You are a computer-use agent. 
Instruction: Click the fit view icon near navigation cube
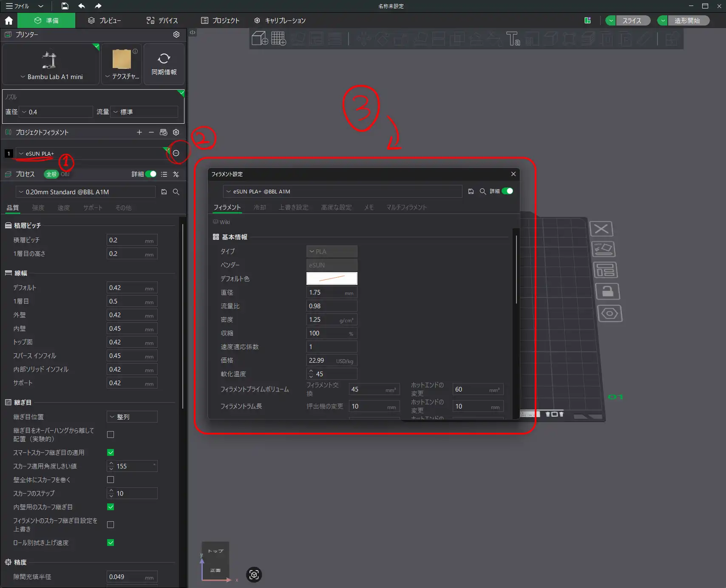254,575
